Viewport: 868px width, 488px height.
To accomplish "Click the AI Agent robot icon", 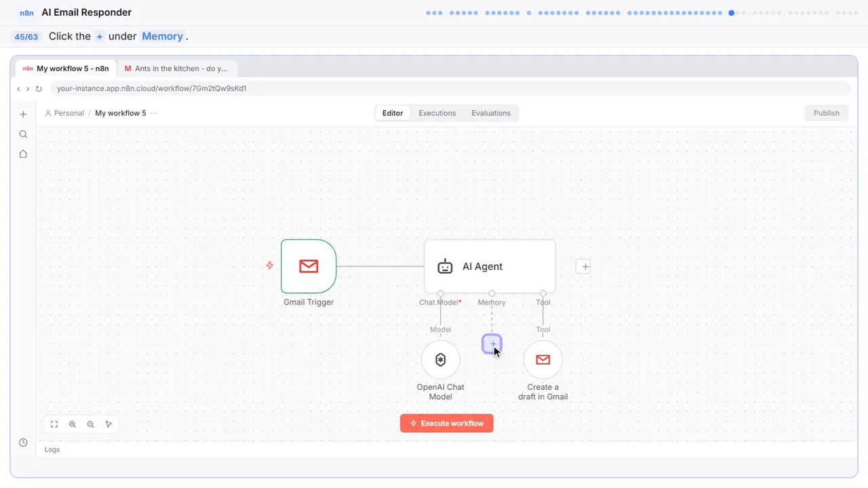I will [445, 266].
